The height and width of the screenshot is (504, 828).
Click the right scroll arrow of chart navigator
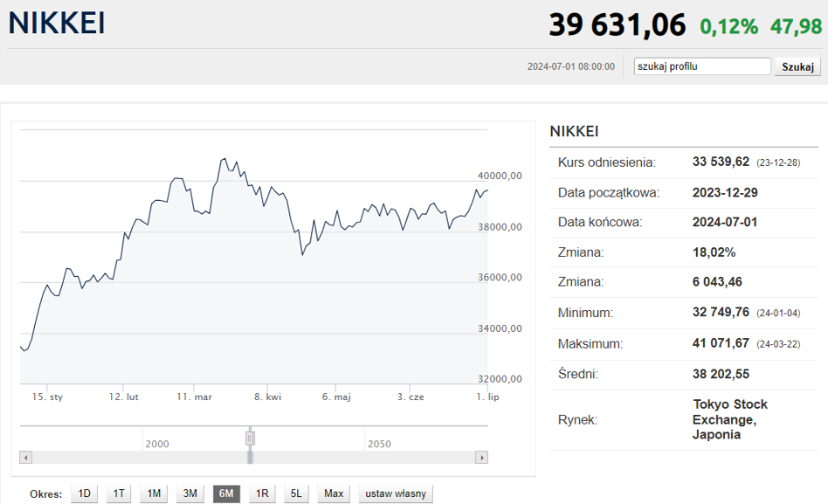[x=481, y=458]
